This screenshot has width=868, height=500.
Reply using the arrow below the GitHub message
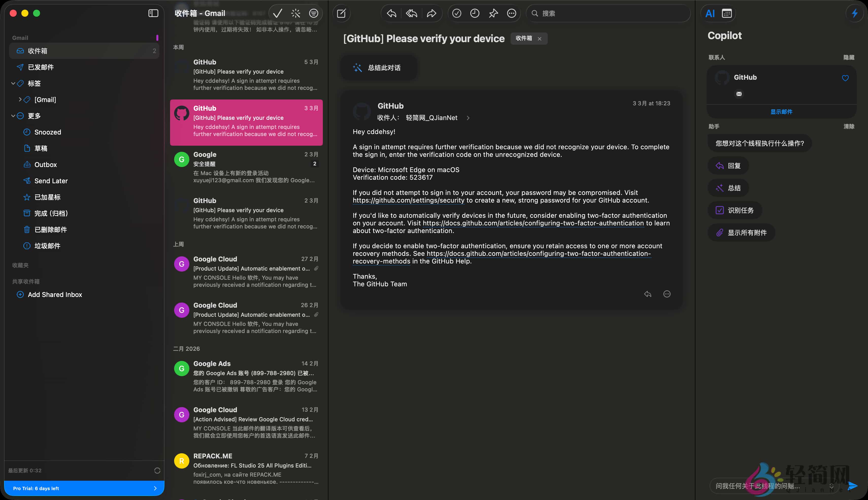(x=647, y=294)
